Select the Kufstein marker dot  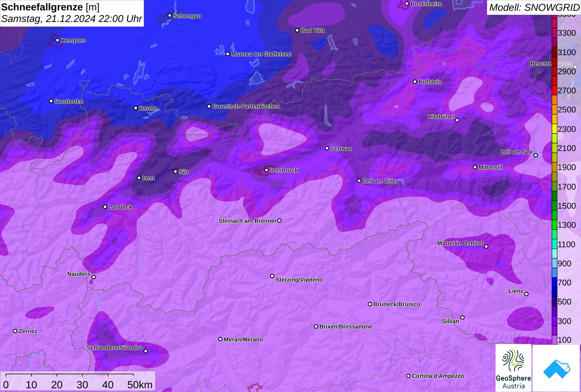(415, 82)
